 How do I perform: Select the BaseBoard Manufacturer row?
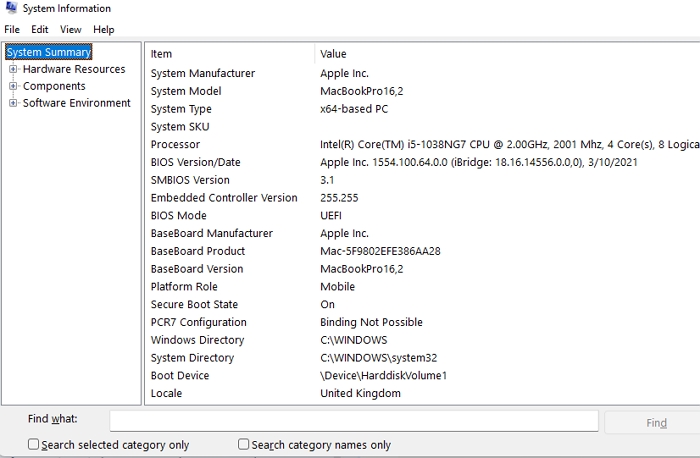tap(423, 233)
